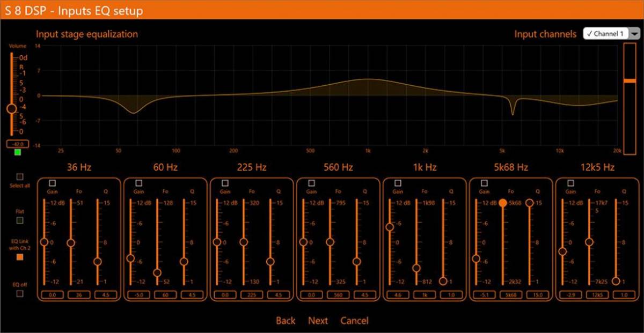Open the Input channels Channel 1 dropdown
Viewport: 644px width, 333px height.
click(604, 34)
